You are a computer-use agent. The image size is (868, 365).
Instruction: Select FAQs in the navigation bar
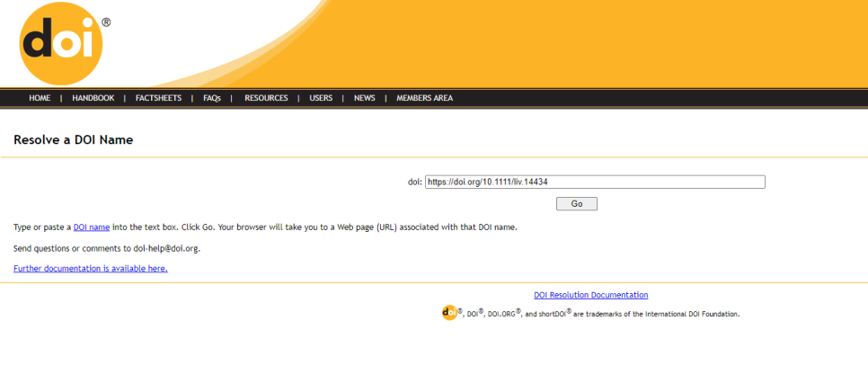[x=212, y=98]
